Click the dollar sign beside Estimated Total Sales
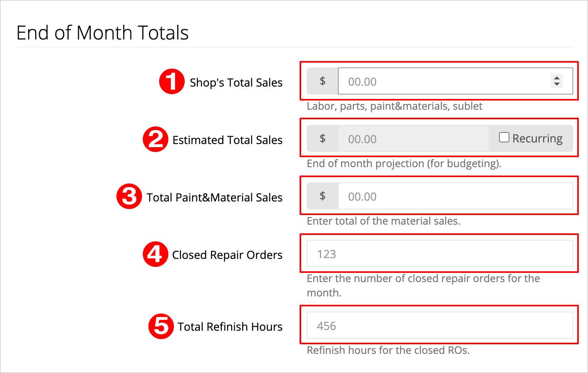 [322, 138]
